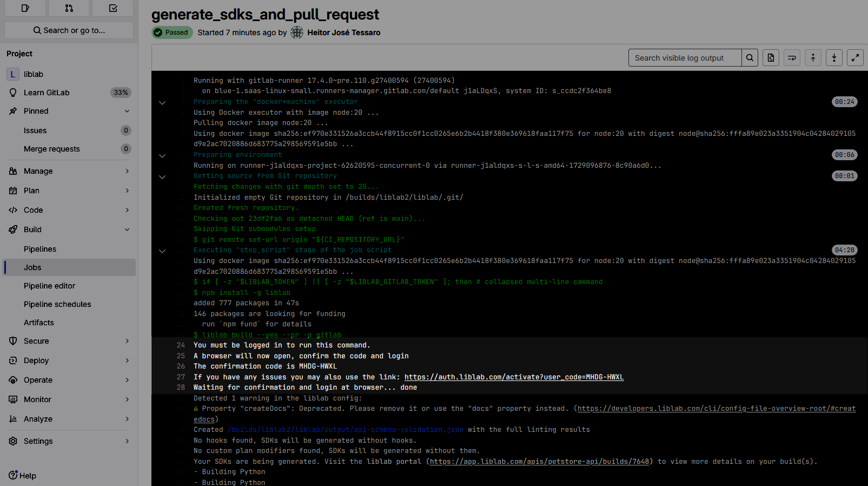Image resolution: width=868 pixels, height=486 pixels.
Task: Collapse the Preparing docker+machine executor section
Action: click(x=162, y=102)
